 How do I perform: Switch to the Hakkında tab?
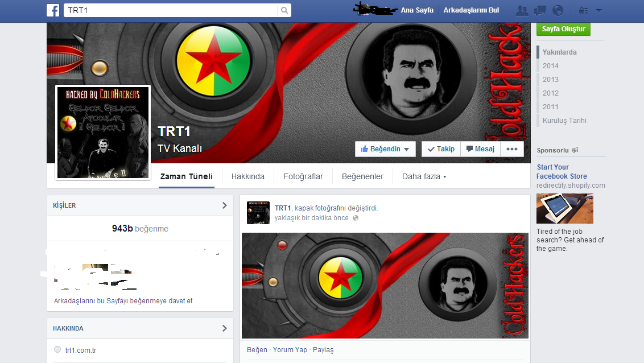pos(247,176)
